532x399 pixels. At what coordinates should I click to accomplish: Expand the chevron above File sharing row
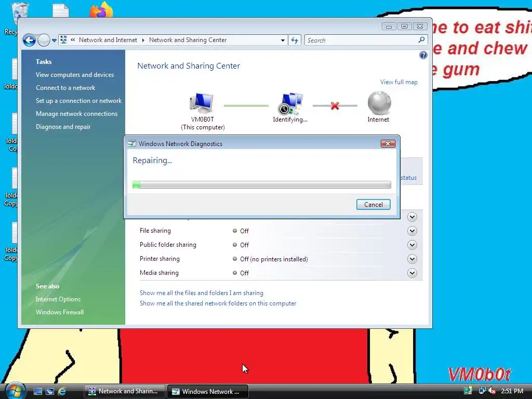point(412,217)
